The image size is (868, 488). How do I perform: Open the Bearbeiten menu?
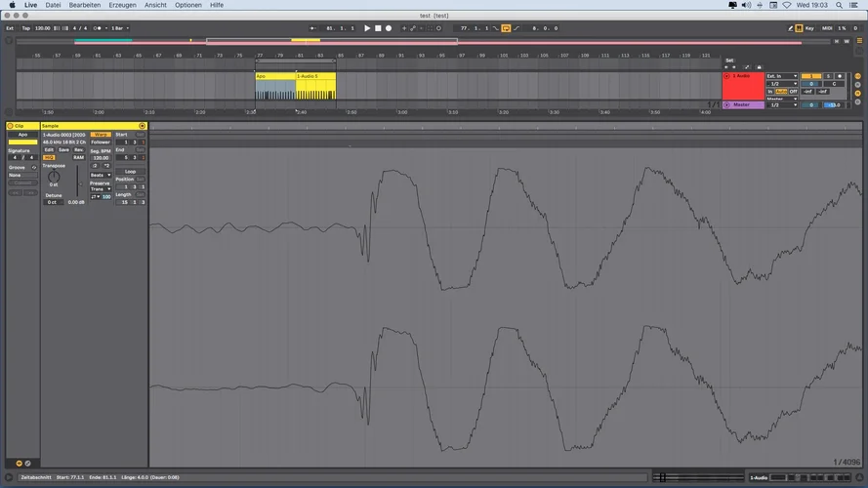tap(85, 5)
